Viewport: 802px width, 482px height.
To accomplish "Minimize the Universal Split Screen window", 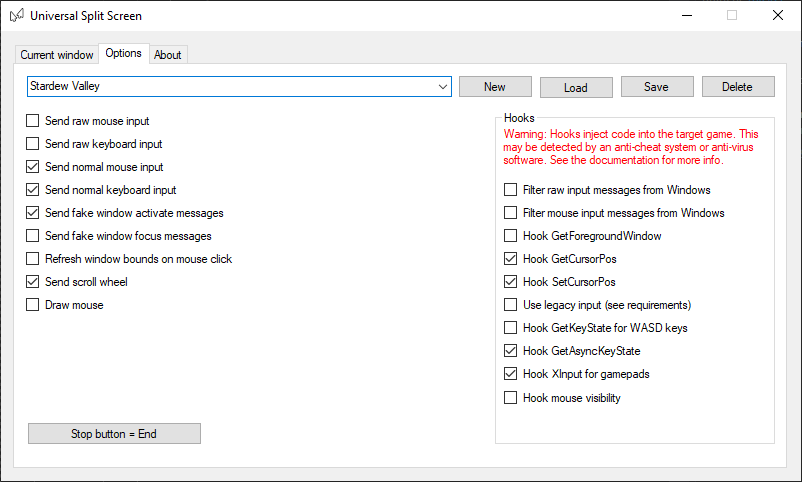I will [687, 15].
